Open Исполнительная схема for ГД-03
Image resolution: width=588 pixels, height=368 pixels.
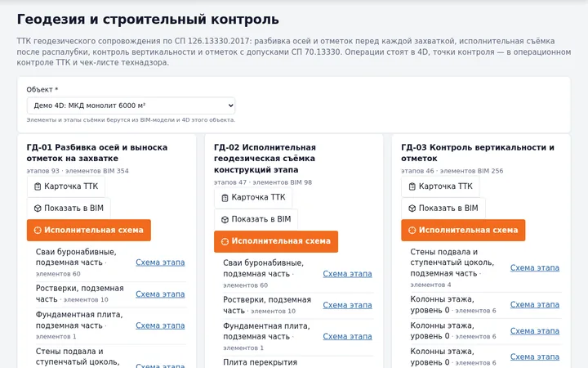coord(463,230)
